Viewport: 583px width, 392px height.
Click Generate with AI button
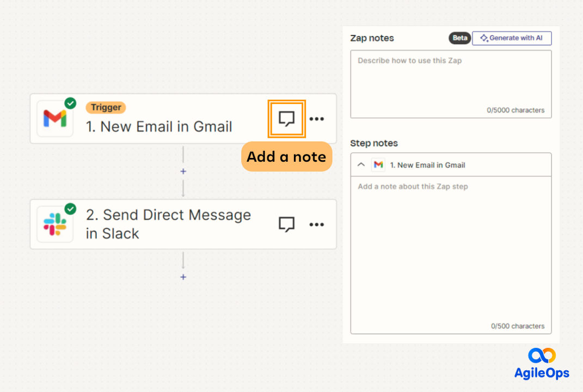[512, 38]
